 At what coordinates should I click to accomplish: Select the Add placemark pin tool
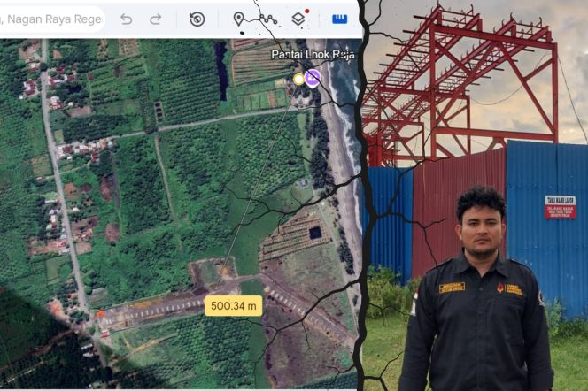tap(238, 19)
